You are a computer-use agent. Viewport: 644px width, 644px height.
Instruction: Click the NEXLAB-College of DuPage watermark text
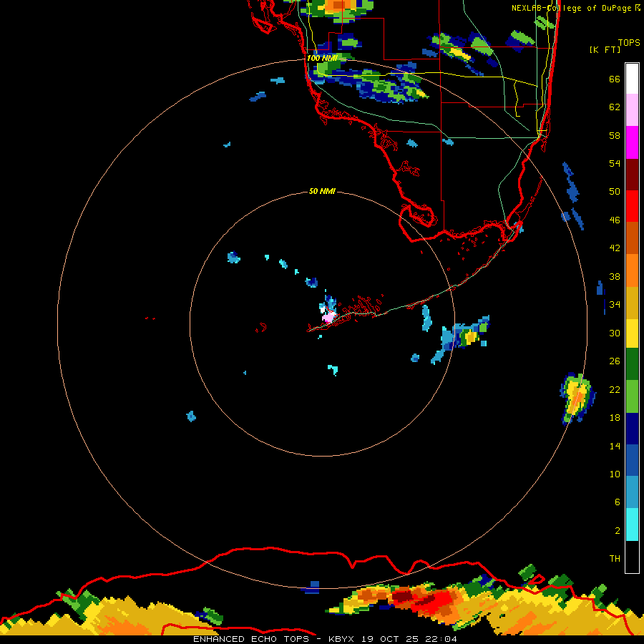pyautogui.click(x=575, y=8)
